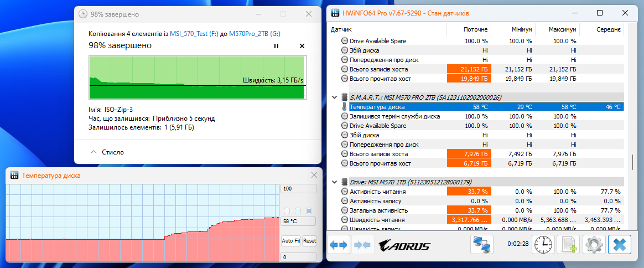Viewport: 644px width, 268px height.
Task: Click the MSI M570 PRO 2TB drive icon
Action: 345,97
